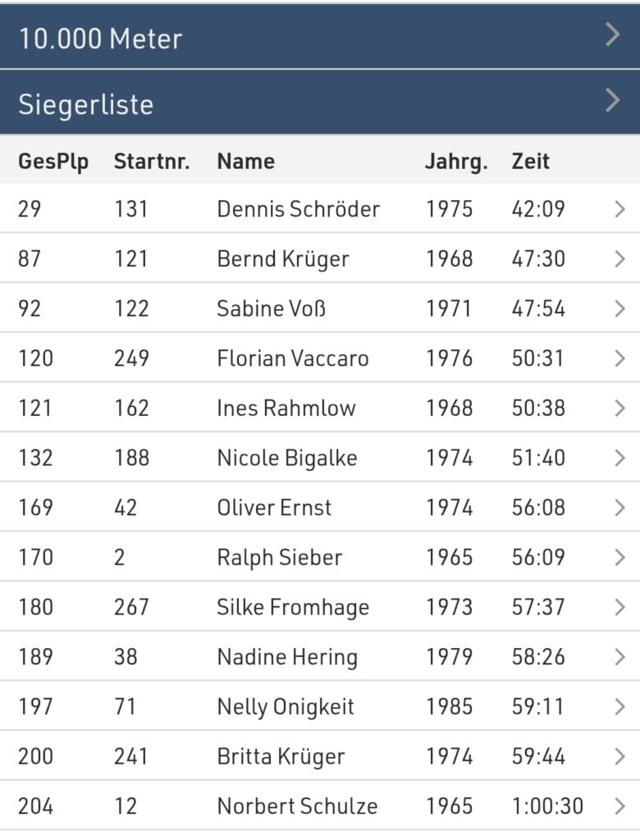Screen dimensions: 640x840
Task: Tap the chevron beside Florian Vaccaro
Action: [x=619, y=358]
